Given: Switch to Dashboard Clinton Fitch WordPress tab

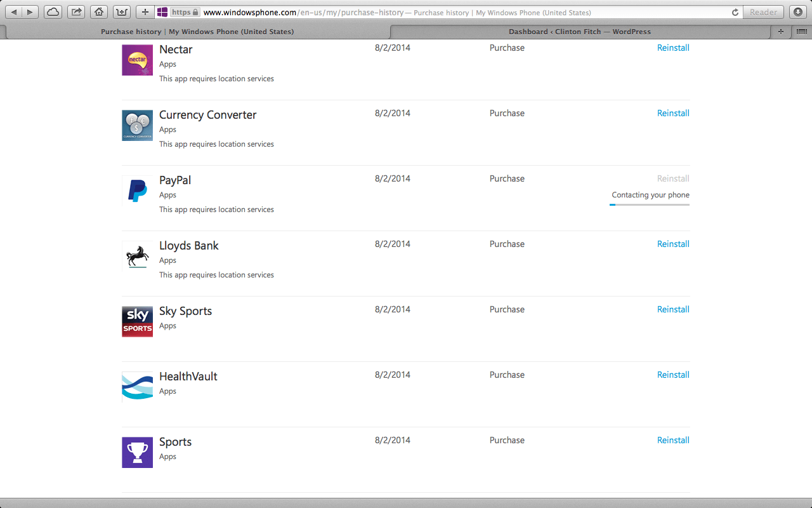Looking at the screenshot, I should point(580,32).
